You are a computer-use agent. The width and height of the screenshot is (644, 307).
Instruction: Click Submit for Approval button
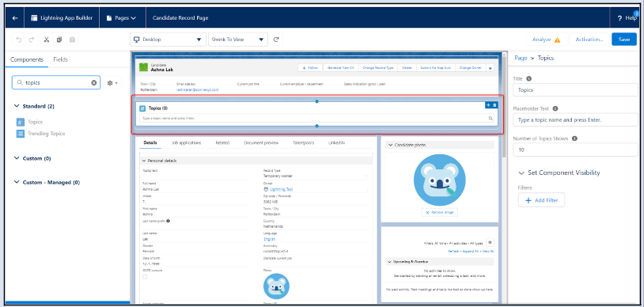436,68
